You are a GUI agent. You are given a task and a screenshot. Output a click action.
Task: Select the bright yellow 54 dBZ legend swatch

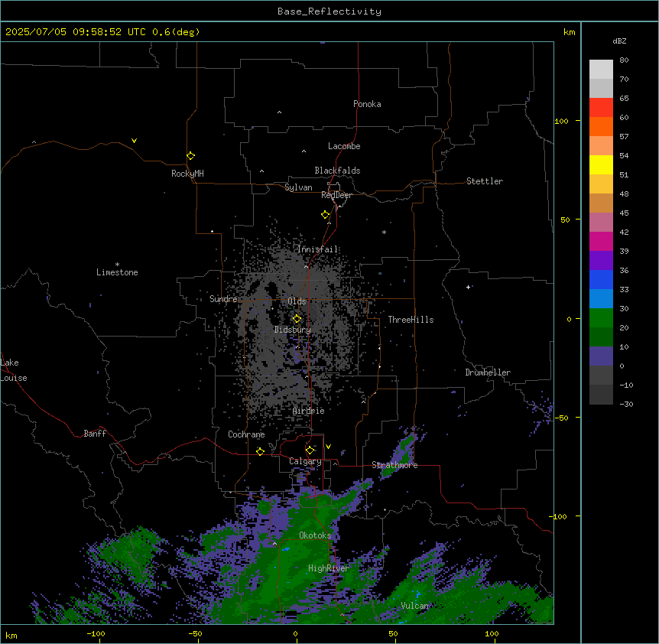coord(601,164)
